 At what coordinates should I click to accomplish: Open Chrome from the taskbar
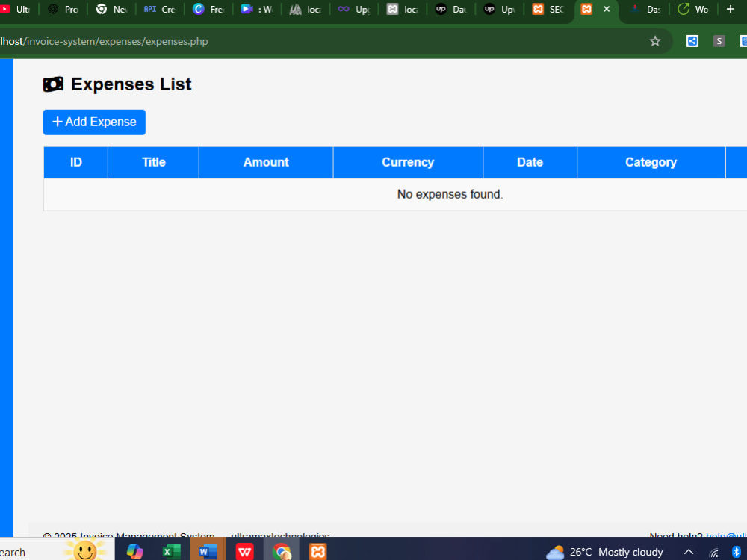click(x=282, y=552)
